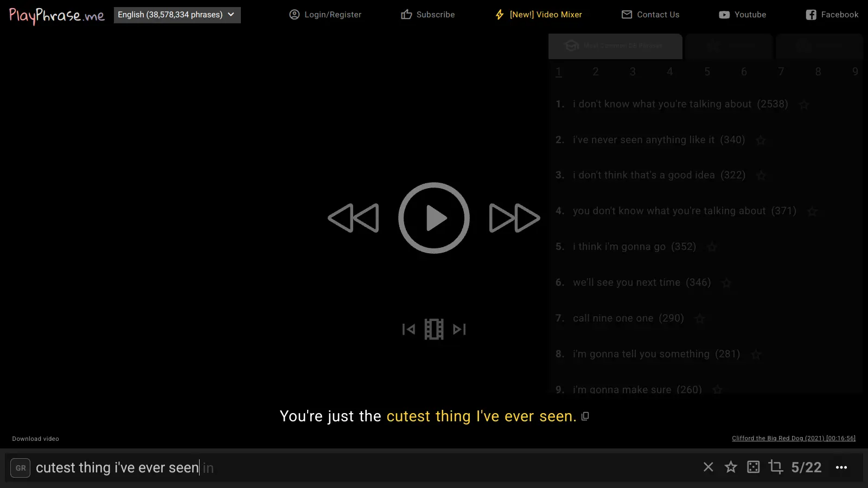
Task: Select the random phrase dice icon
Action: pyautogui.click(x=753, y=467)
